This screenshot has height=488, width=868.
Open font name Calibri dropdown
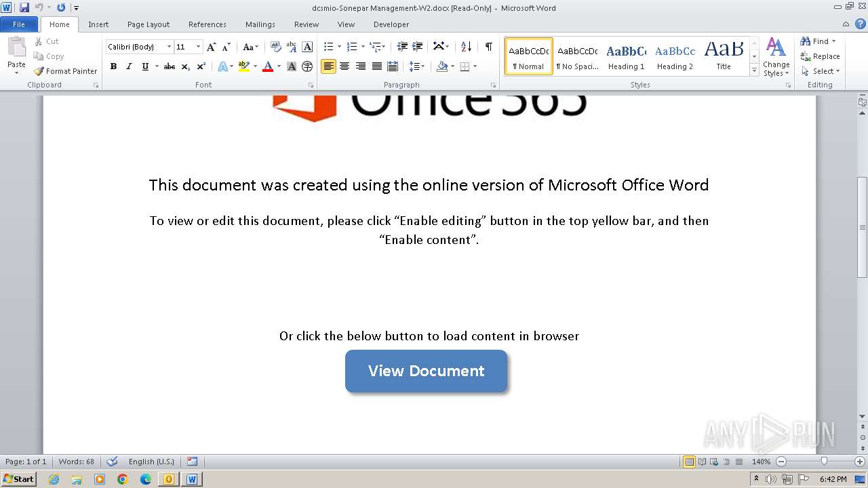(x=169, y=47)
